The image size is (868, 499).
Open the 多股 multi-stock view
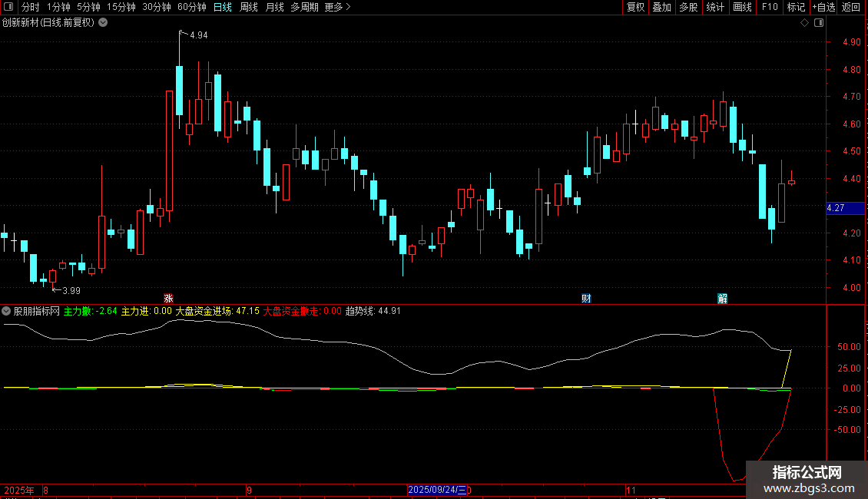[688, 7]
